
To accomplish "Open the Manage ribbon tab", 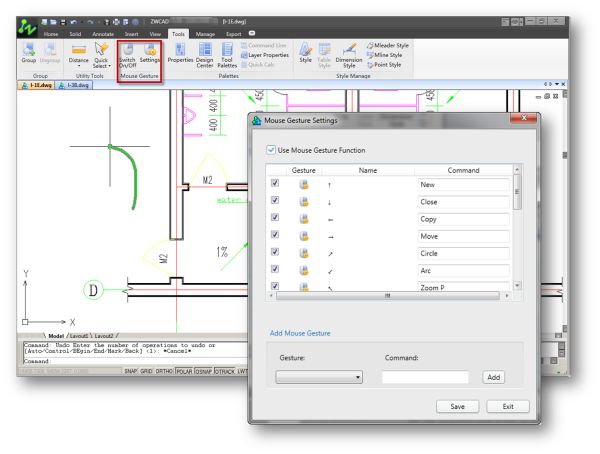I will coord(205,34).
